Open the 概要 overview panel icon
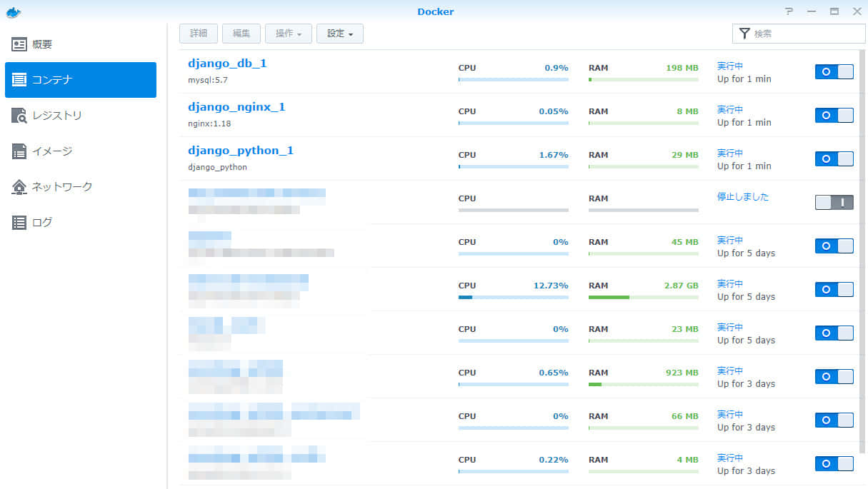Screen dimensions: 868x489 coord(21,44)
